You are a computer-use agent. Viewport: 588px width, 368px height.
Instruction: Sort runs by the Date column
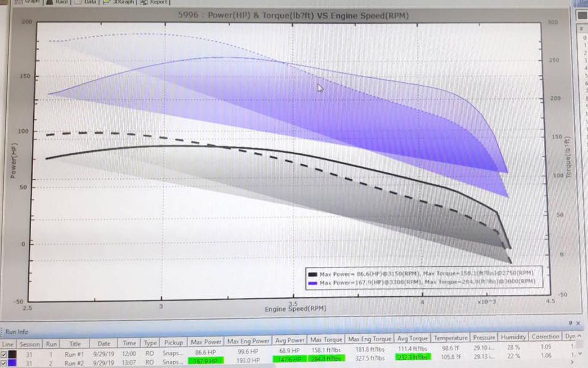(x=104, y=343)
